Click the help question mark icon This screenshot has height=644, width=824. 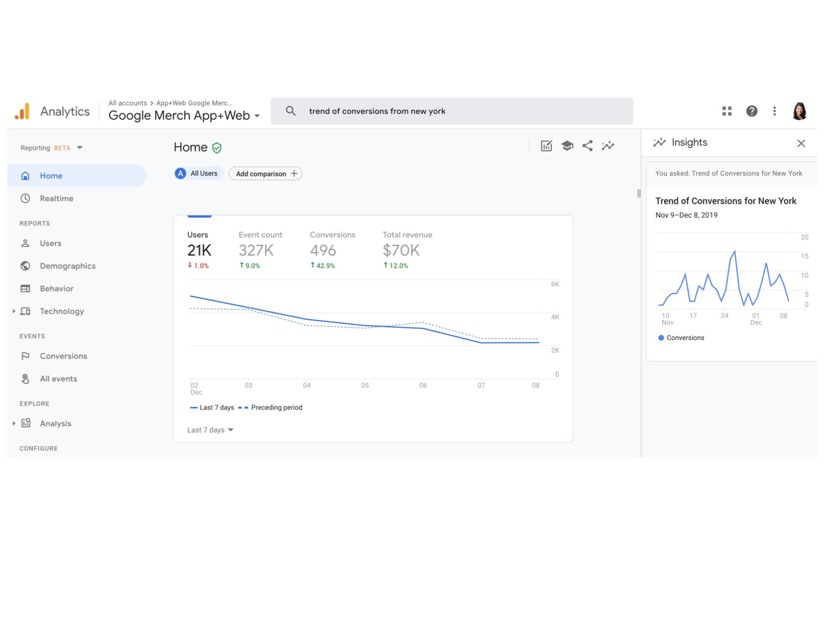point(751,111)
